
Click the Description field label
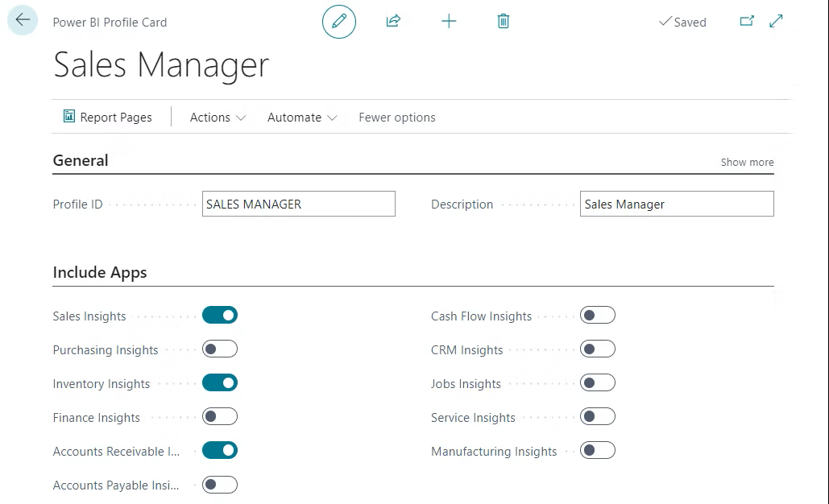click(x=462, y=204)
